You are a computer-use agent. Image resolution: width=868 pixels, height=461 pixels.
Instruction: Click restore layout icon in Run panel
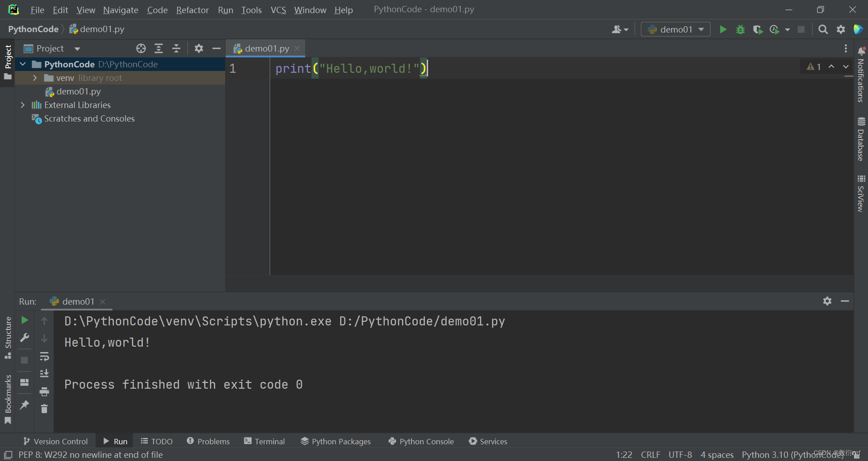pyautogui.click(x=25, y=382)
